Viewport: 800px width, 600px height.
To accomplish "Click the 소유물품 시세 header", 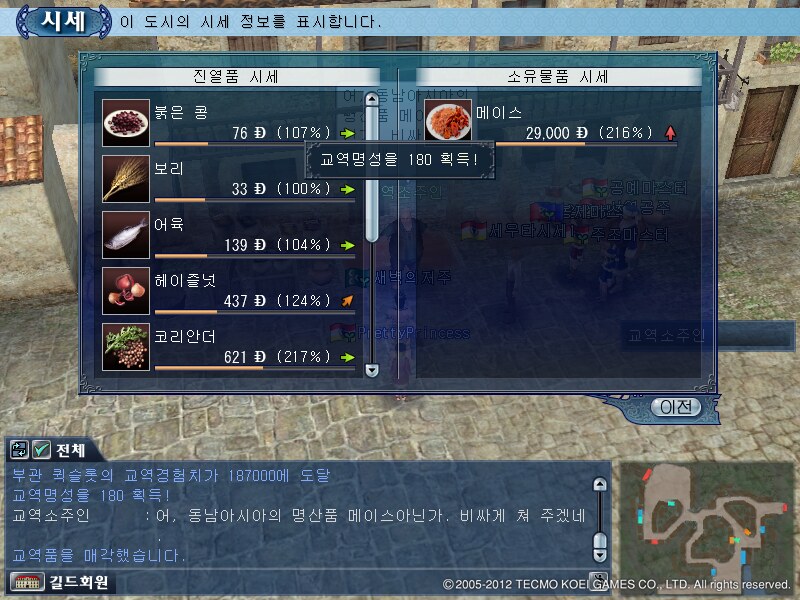I will point(559,77).
